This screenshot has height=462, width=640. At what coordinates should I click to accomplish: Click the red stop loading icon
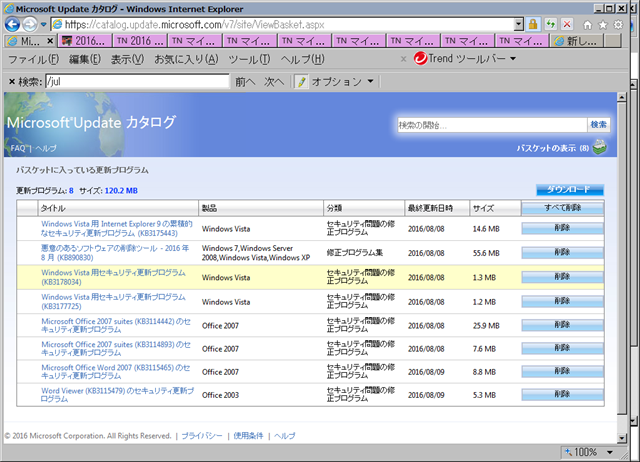pos(567,24)
